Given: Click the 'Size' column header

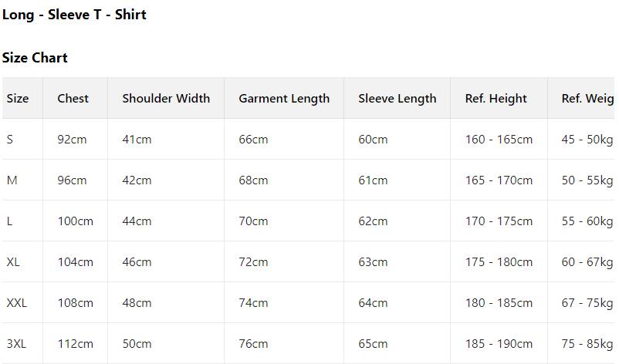Looking at the screenshot, I should pos(18,99).
